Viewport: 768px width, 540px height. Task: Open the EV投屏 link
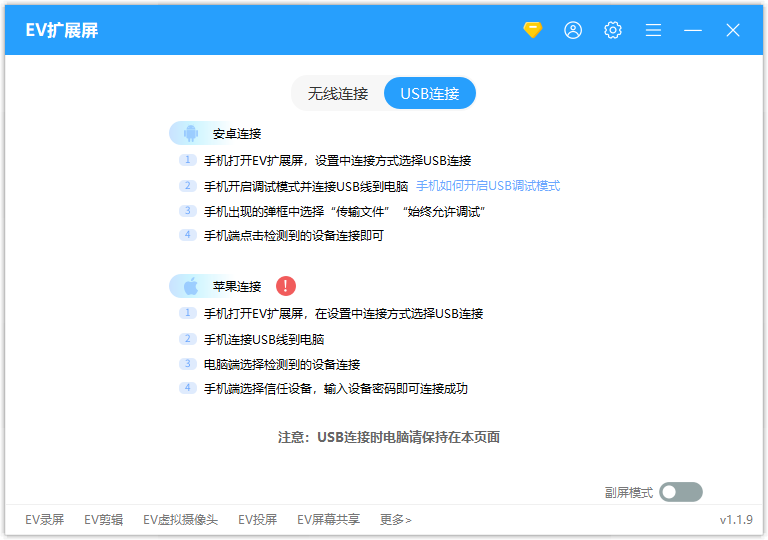258,519
